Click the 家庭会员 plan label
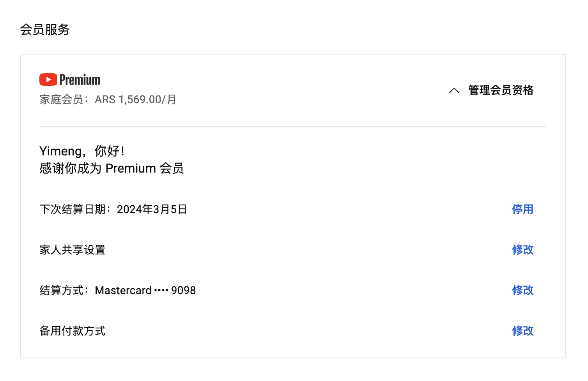This screenshot has width=588, height=381. 61,100
